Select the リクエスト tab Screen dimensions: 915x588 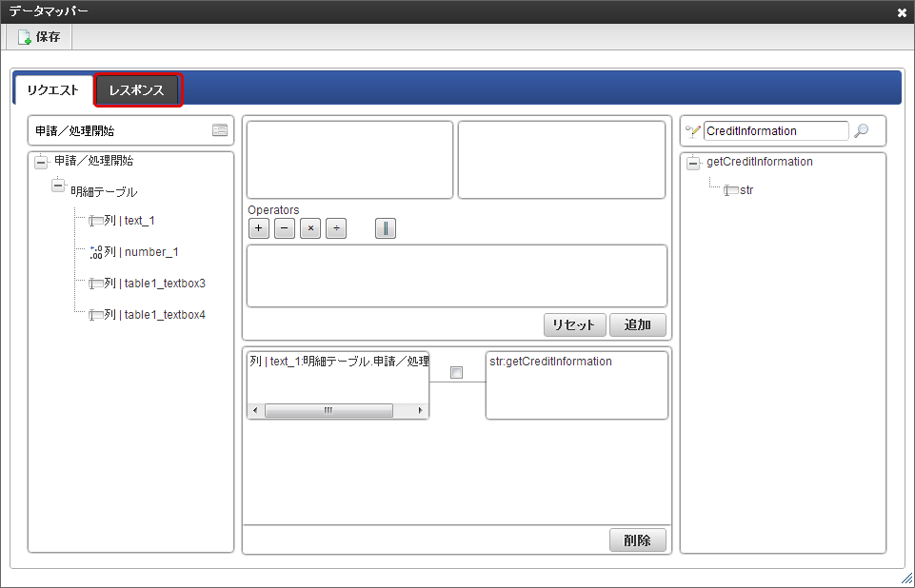coord(53,90)
